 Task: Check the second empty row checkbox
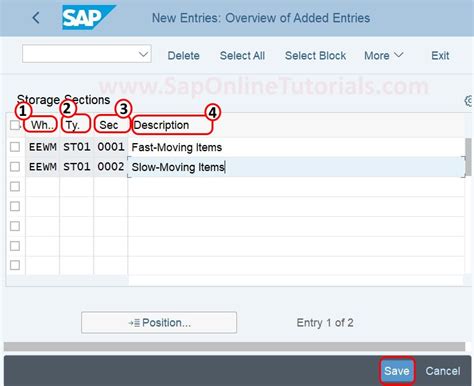pos(15,206)
